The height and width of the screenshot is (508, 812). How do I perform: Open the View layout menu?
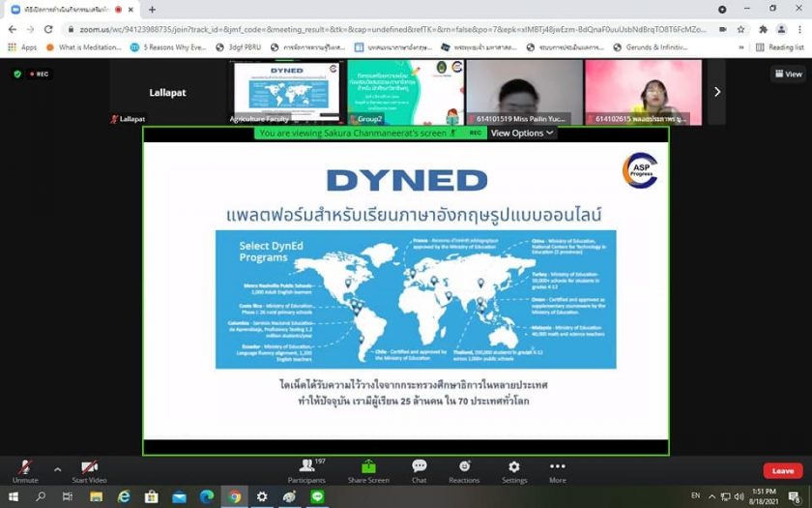coord(788,74)
